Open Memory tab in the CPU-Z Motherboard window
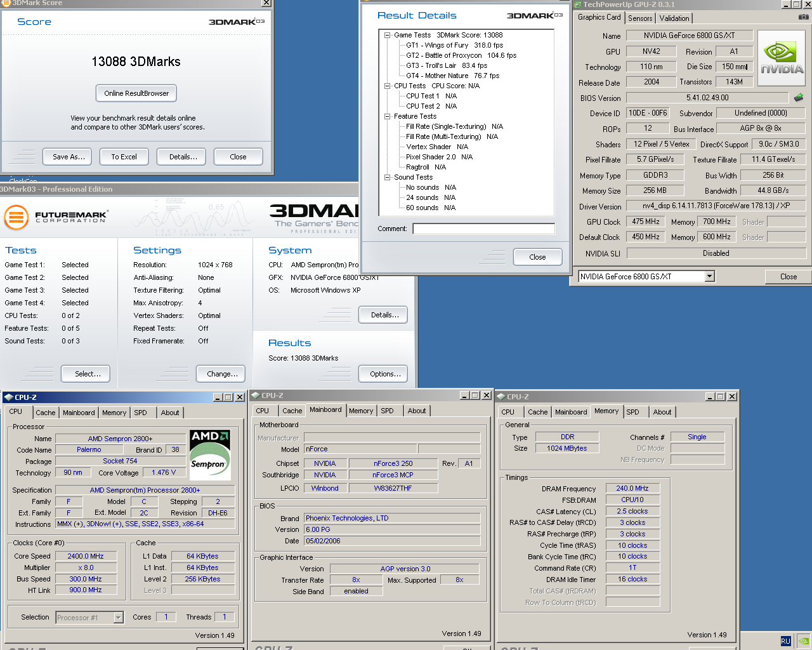 pos(361,411)
